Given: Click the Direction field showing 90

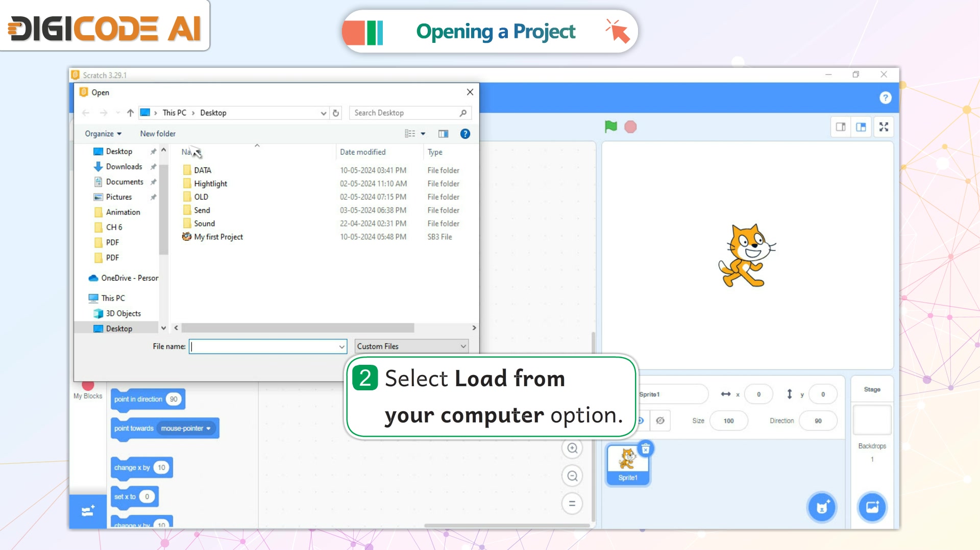Looking at the screenshot, I should tap(818, 421).
